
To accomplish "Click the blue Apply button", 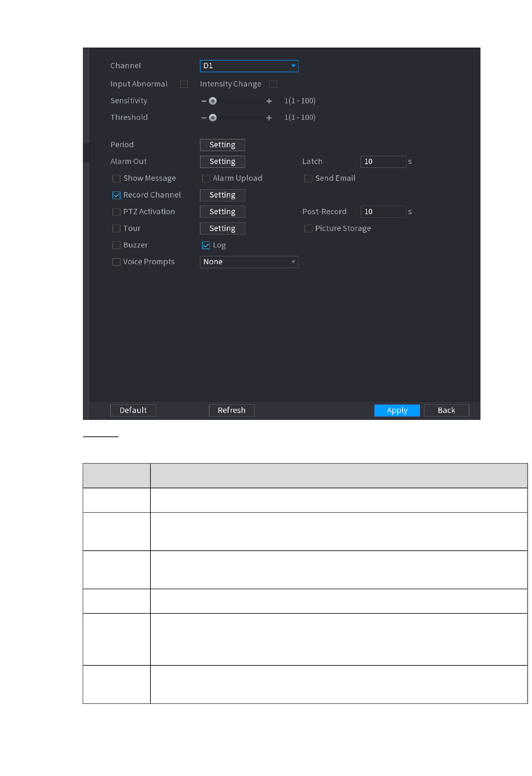I will (397, 410).
